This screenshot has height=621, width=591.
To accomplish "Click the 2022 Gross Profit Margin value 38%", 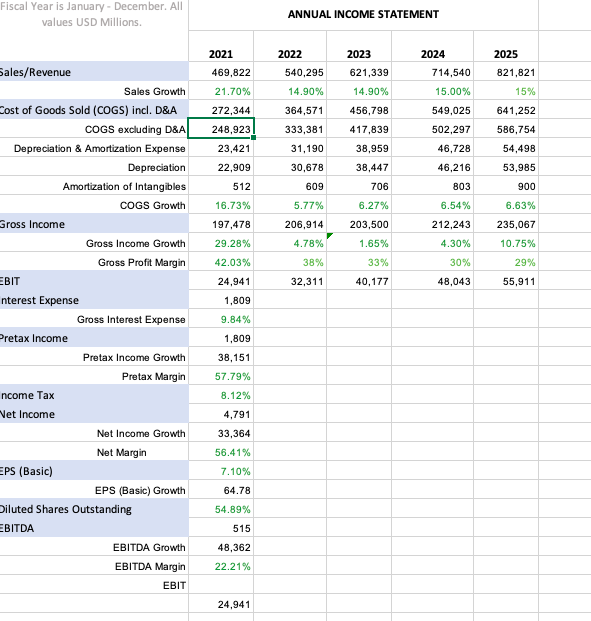I will coord(290,262).
